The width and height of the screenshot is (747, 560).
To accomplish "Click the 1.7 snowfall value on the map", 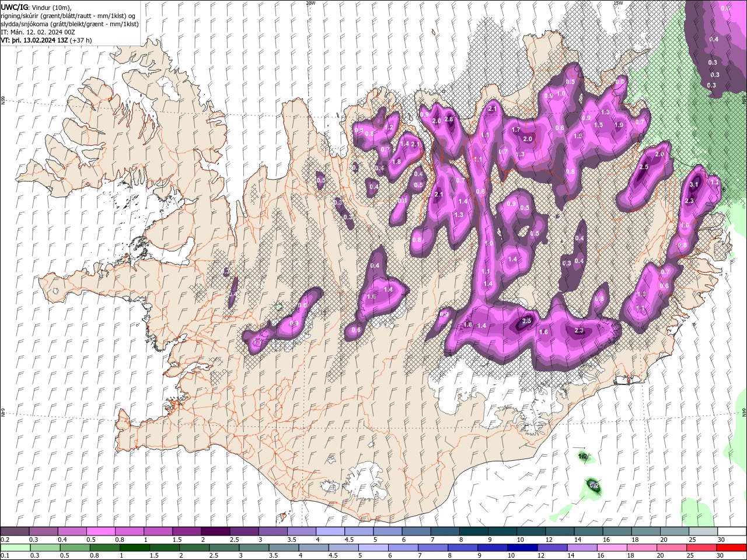I will tap(516, 130).
